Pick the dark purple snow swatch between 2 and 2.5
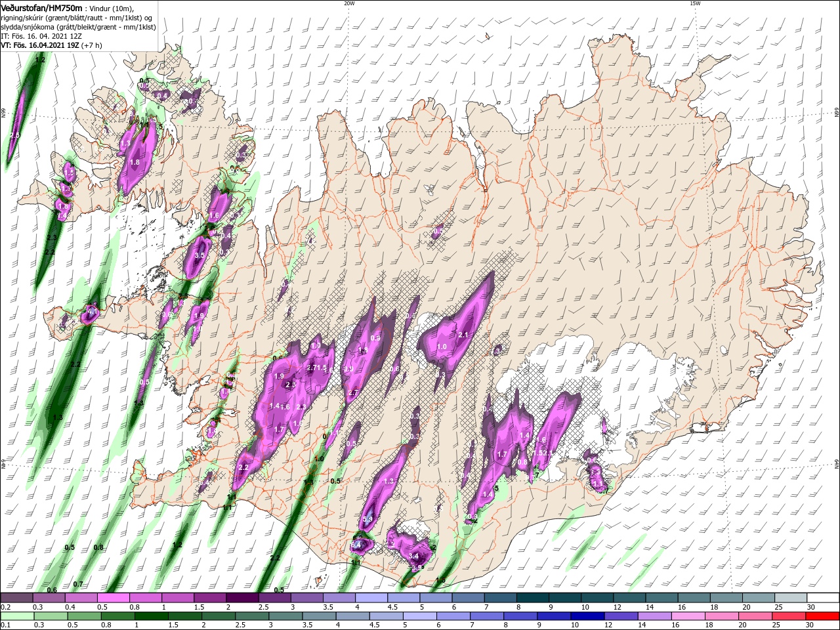The width and height of the screenshot is (840, 630). [241, 598]
